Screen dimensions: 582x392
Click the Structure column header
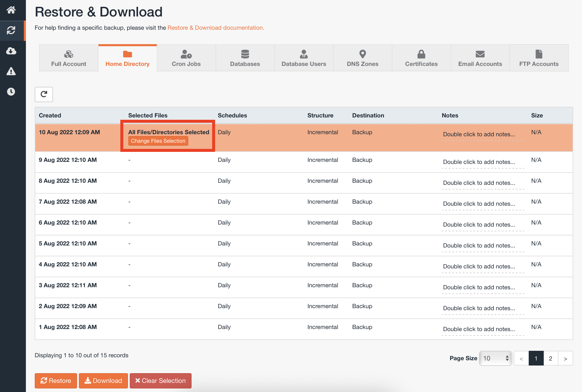(320, 115)
